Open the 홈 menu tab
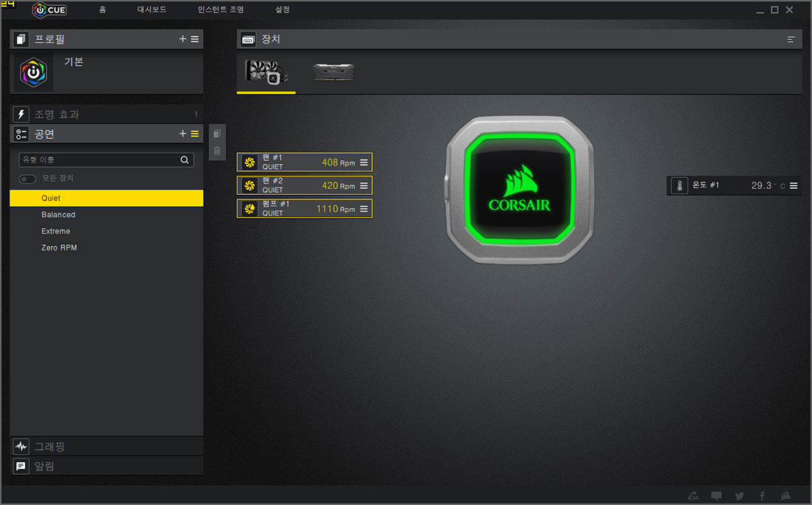The image size is (812, 505). (103, 10)
